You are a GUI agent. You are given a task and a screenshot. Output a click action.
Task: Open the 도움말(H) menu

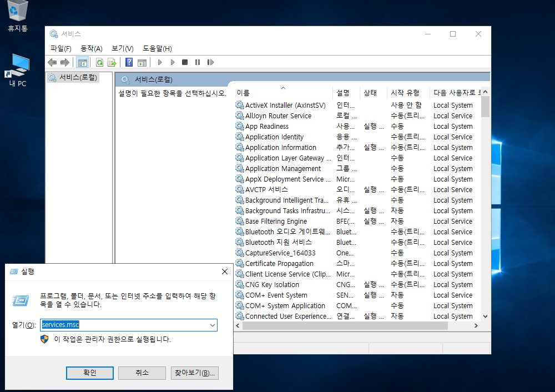pos(157,48)
